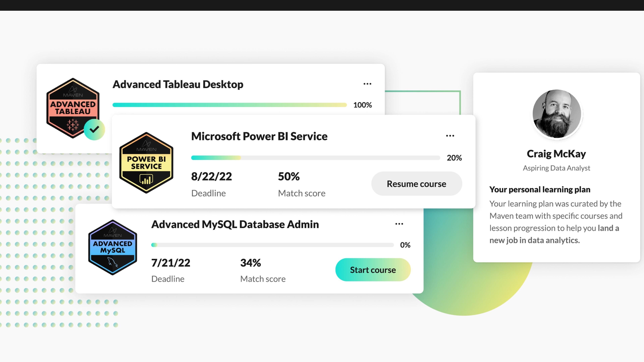Image resolution: width=644 pixels, height=362 pixels.
Task: Open options menu for Microsoft Power BI Service
Action: (x=450, y=136)
